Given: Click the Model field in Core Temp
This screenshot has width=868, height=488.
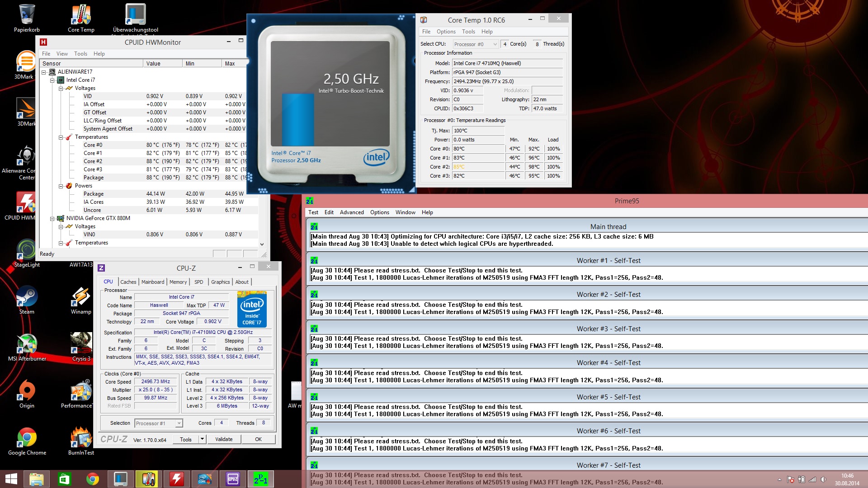Looking at the screenshot, I should [507, 63].
